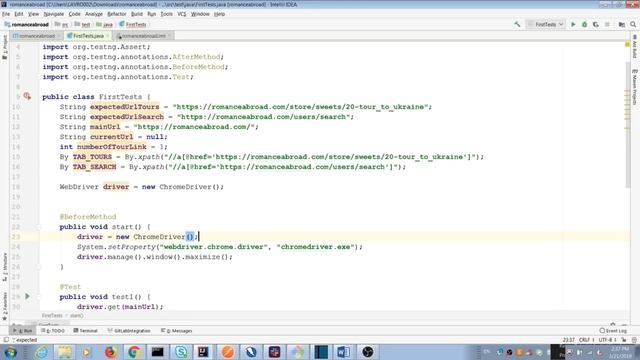Screen dimensions: 640x360
Task: Click the tool window toggle icon in status bar corner
Action: 6,340
